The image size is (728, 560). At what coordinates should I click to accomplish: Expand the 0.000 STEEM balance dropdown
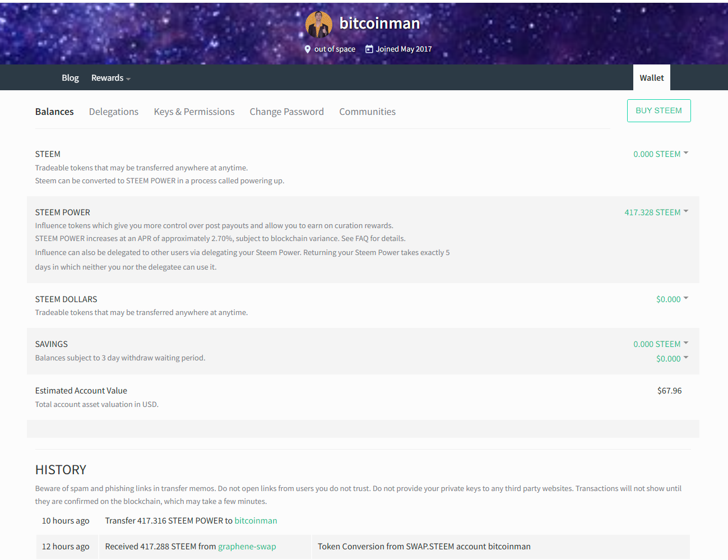[x=661, y=154]
